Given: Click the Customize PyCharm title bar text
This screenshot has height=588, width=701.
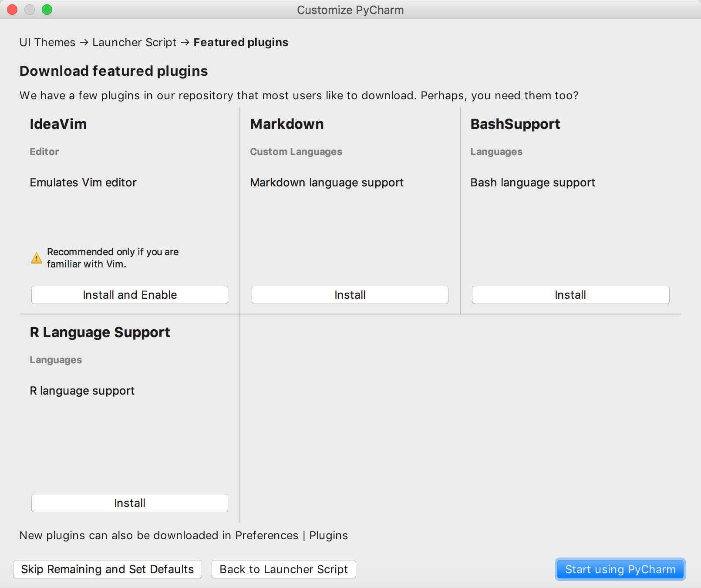Looking at the screenshot, I should tap(350, 10).
